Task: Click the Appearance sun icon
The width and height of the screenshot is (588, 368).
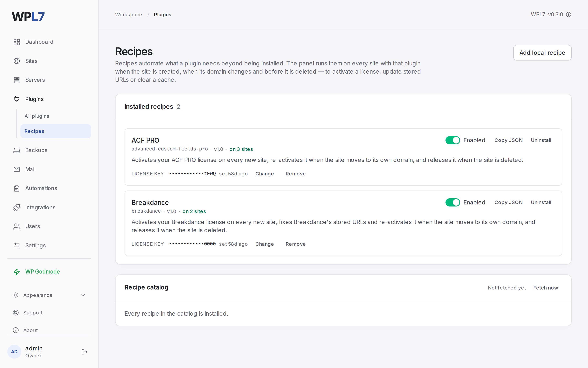Action: 16,295
